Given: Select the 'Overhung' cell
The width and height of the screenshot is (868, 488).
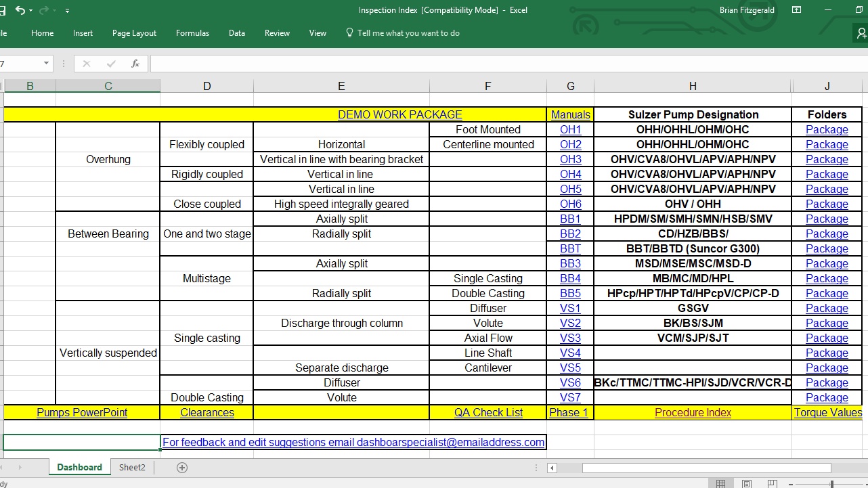Looking at the screenshot, I should click(108, 160).
